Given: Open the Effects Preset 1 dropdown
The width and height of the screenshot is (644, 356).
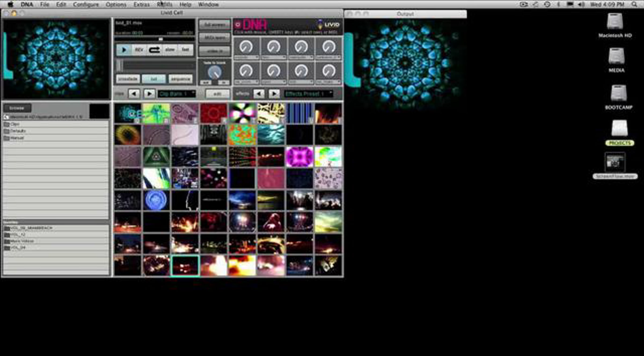Looking at the screenshot, I should [308, 94].
